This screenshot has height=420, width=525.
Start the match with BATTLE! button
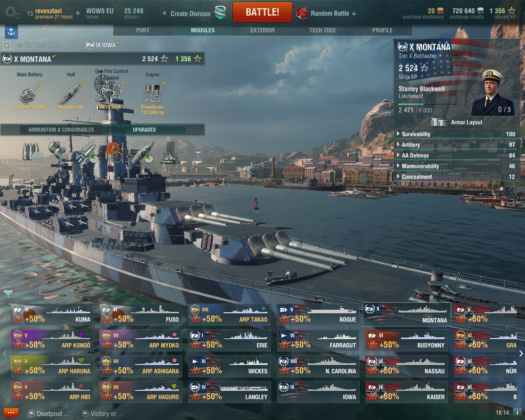pos(262,12)
